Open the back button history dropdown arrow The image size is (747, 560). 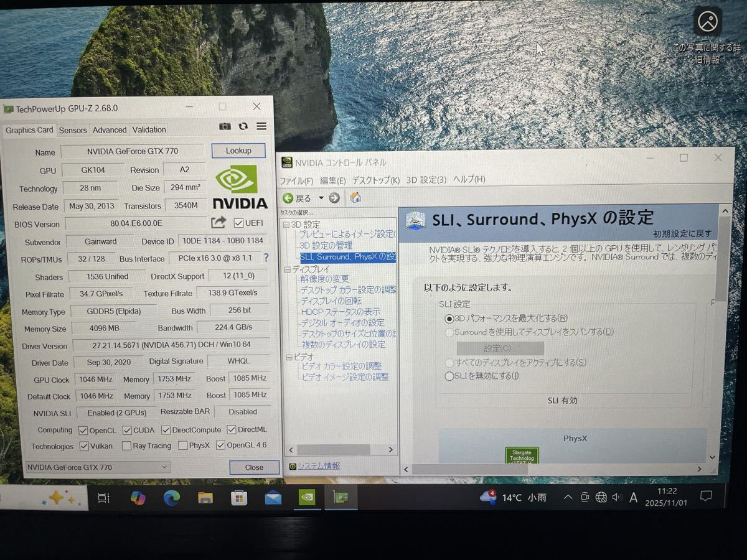coord(321,198)
